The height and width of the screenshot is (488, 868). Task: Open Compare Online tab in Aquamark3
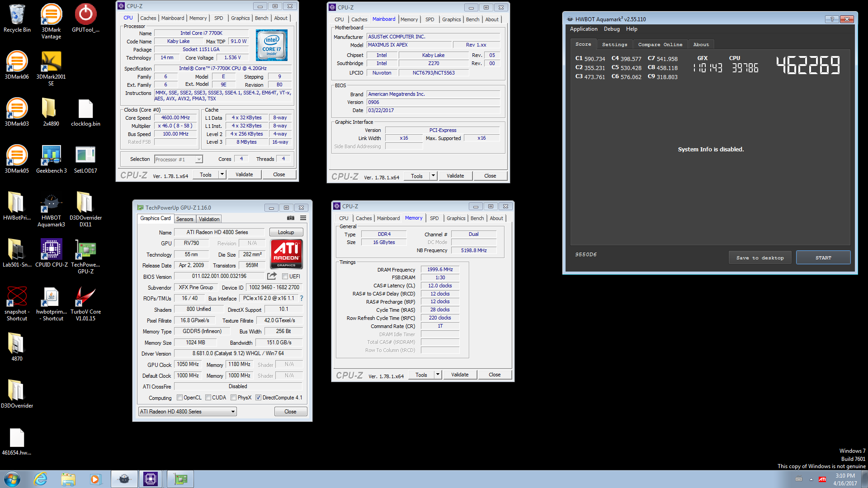coord(660,45)
